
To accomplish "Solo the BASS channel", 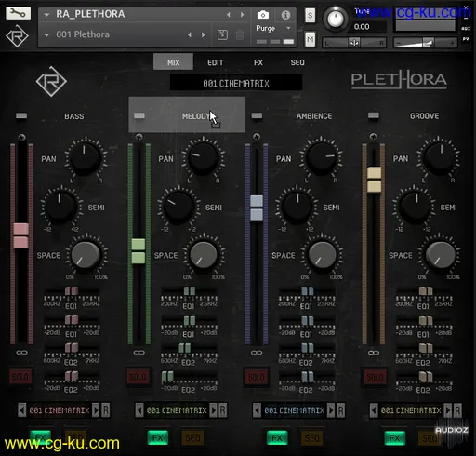I will click(x=20, y=377).
